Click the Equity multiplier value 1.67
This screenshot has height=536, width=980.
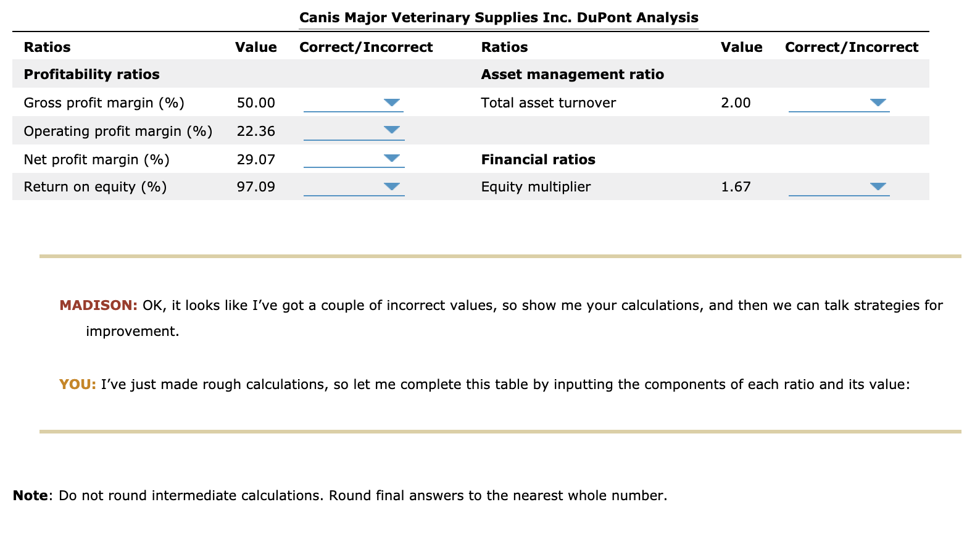coord(736,186)
